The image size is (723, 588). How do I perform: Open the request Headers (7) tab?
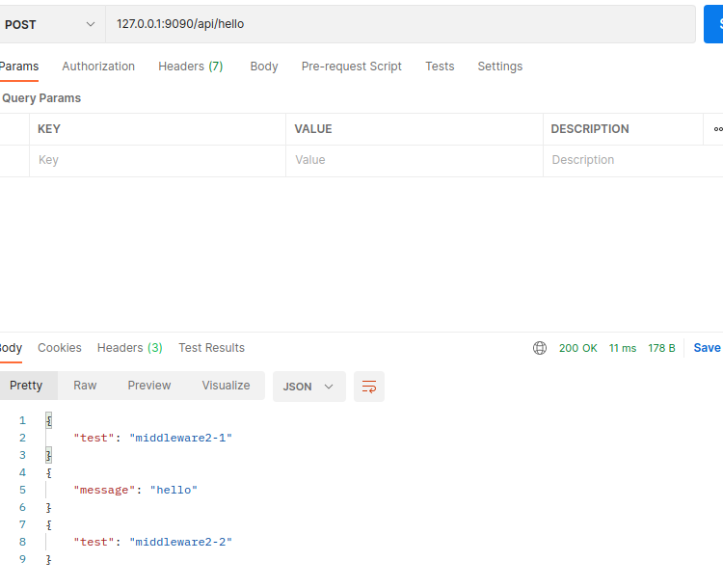coord(191,67)
